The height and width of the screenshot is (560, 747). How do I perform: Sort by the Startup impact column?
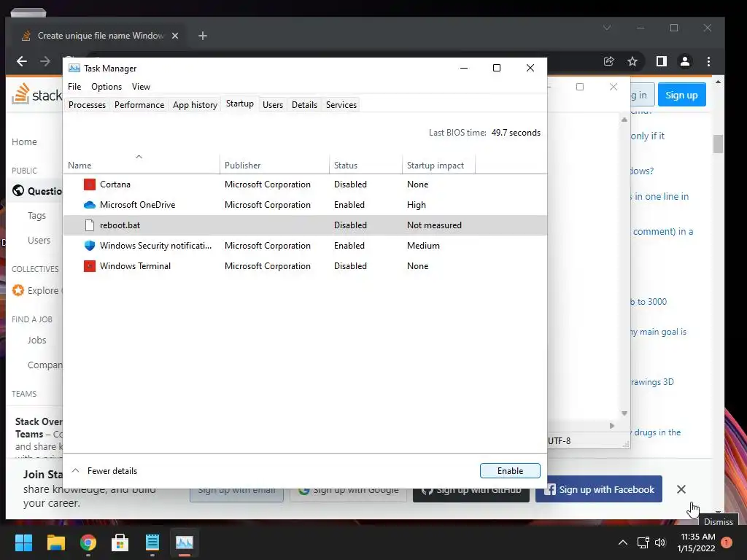438,166
